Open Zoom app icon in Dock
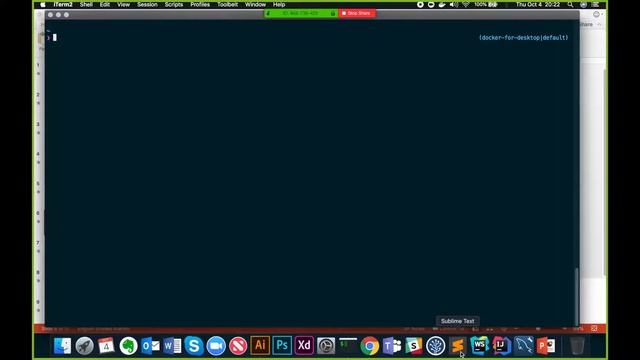 (x=216, y=346)
